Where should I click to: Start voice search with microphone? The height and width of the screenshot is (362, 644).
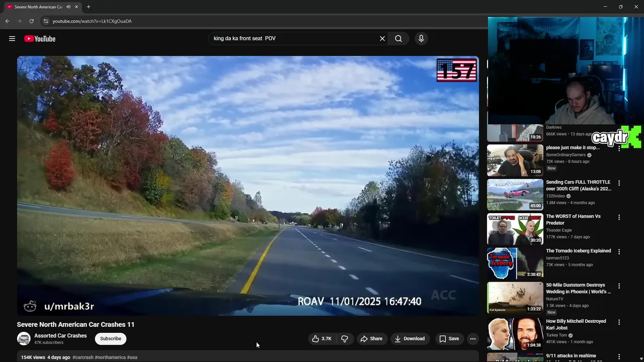(x=421, y=39)
